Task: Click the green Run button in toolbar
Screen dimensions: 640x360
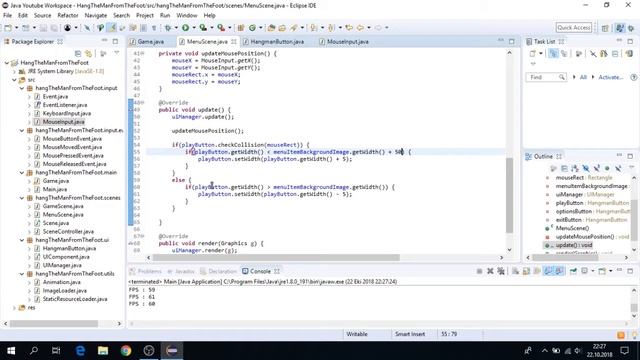Action: [185, 28]
